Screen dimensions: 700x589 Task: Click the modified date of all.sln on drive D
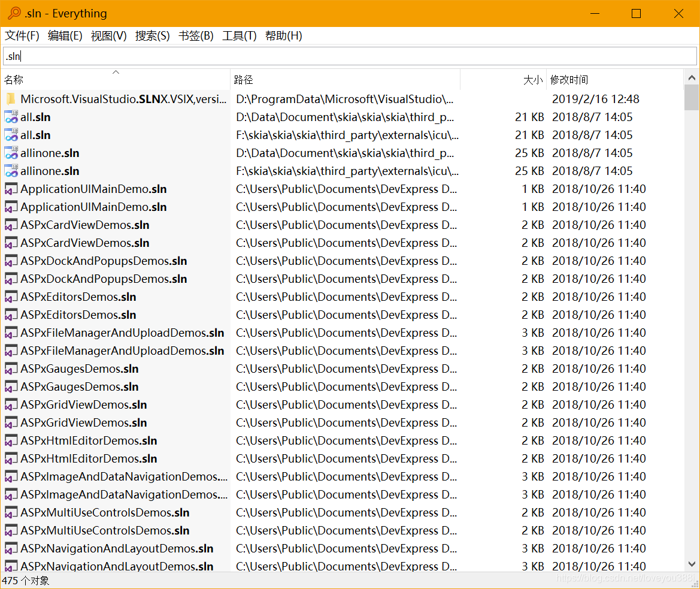click(592, 117)
